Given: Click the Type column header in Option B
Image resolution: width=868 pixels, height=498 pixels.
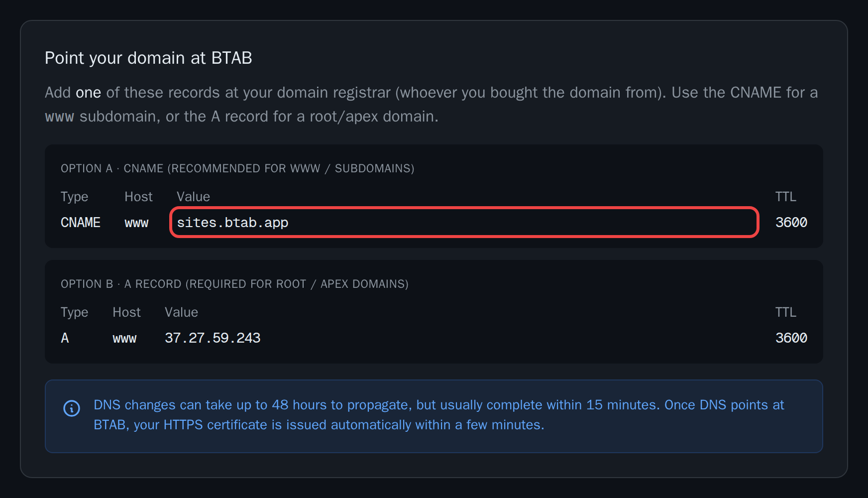Looking at the screenshot, I should (x=74, y=313).
